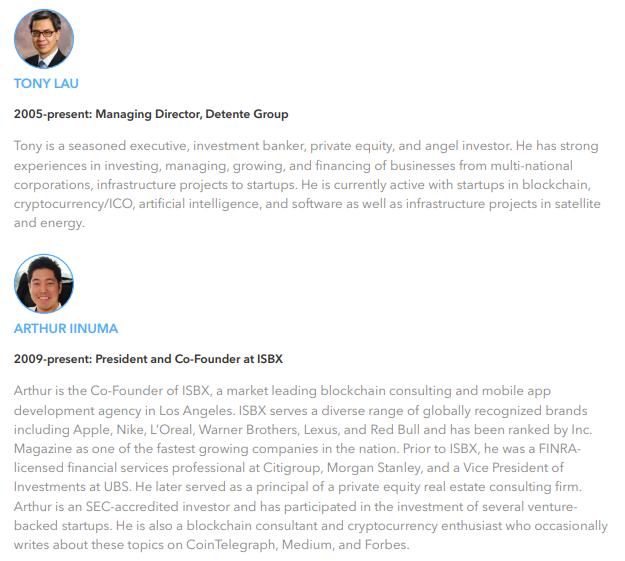Screen dimensions: 625x561
Task: Click "SEC-accredited" in Arthur's bio
Action: click(x=132, y=507)
